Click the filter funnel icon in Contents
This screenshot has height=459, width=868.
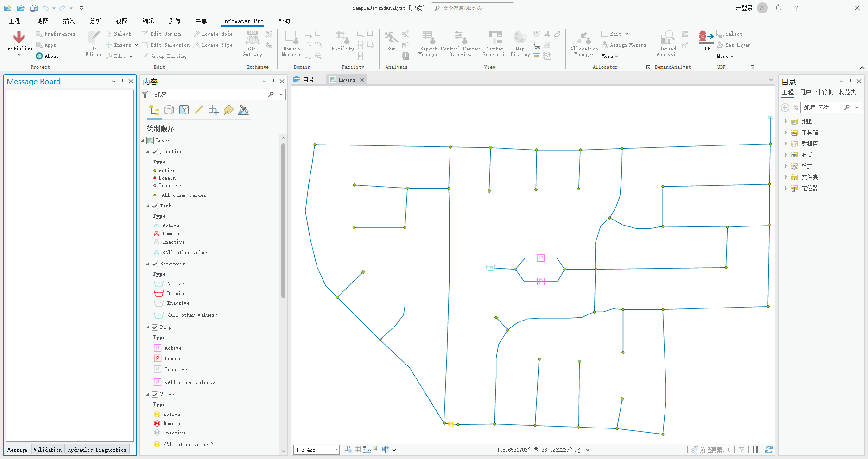(145, 94)
